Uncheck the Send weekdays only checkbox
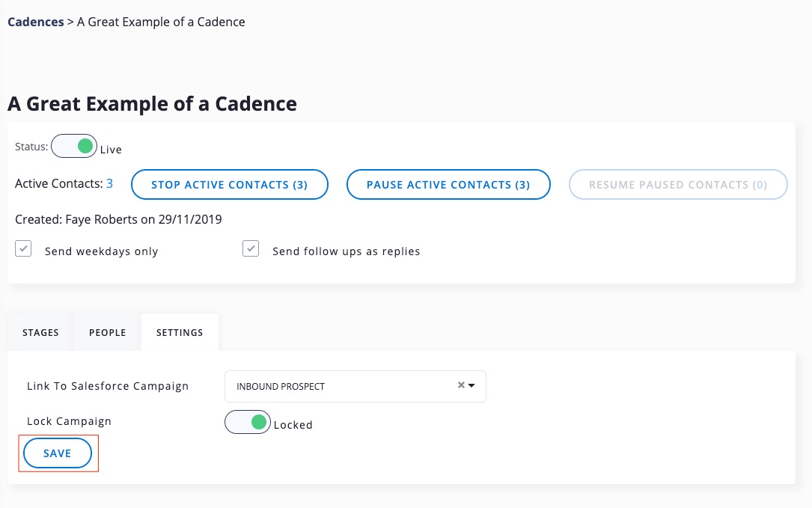Viewport: 812px width, 508px height. (x=24, y=250)
